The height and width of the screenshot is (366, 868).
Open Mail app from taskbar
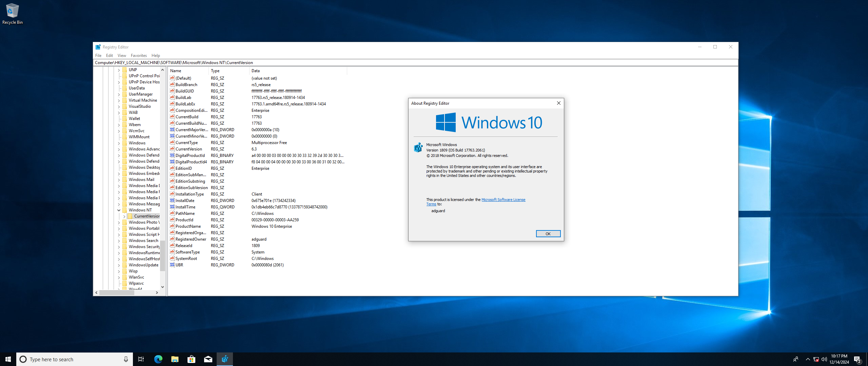pos(208,359)
